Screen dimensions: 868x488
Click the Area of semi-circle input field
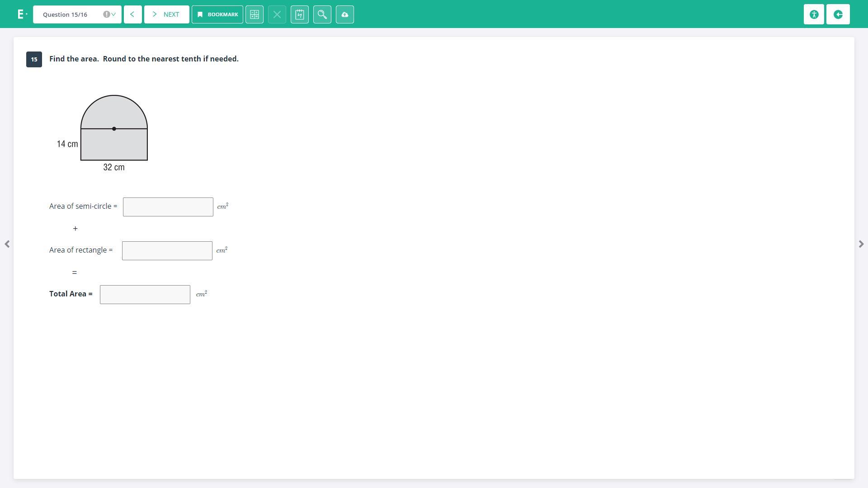click(168, 207)
